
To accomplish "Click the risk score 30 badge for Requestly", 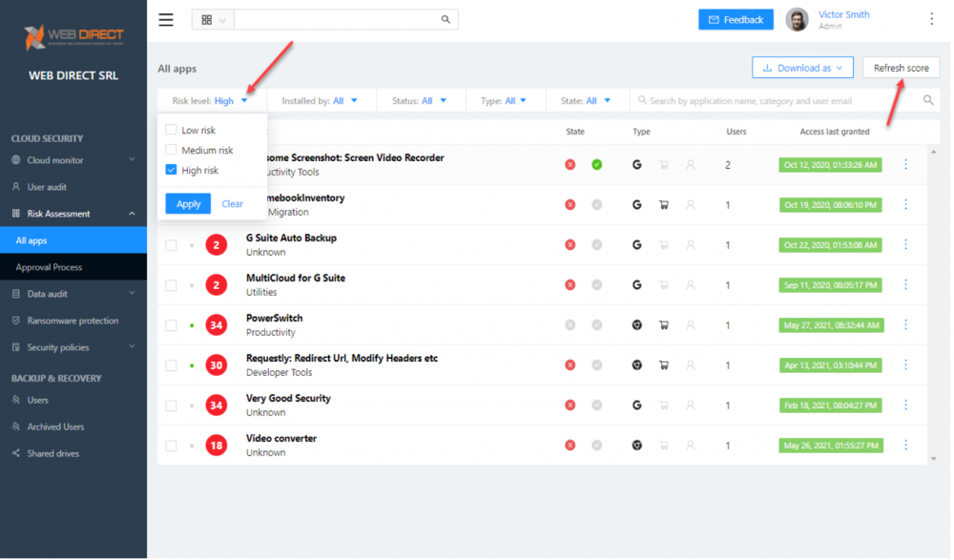I will coord(217,365).
